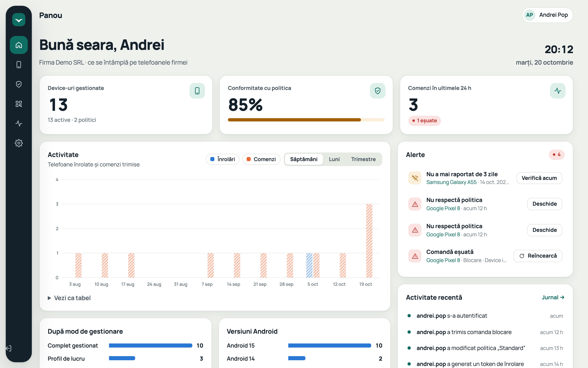This screenshot has height=368, width=588.
Task: Open the Samsung Galaxy A55 device link
Action: click(x=451, y=182)
